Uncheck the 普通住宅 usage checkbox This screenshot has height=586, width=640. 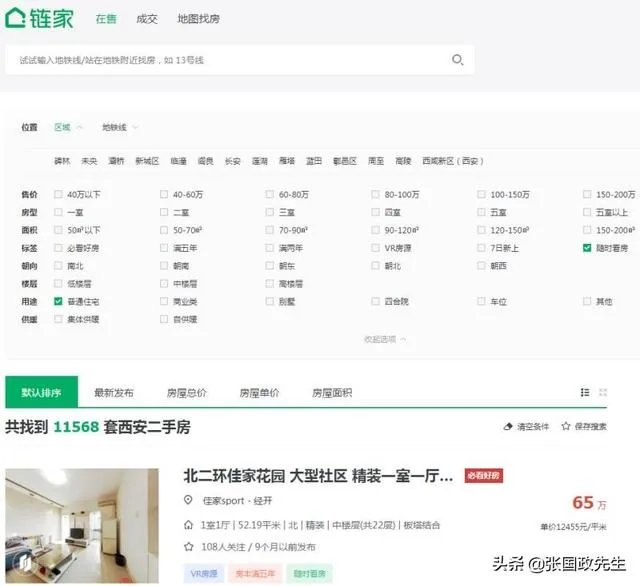pyautogui.click(x=58, y=301)
